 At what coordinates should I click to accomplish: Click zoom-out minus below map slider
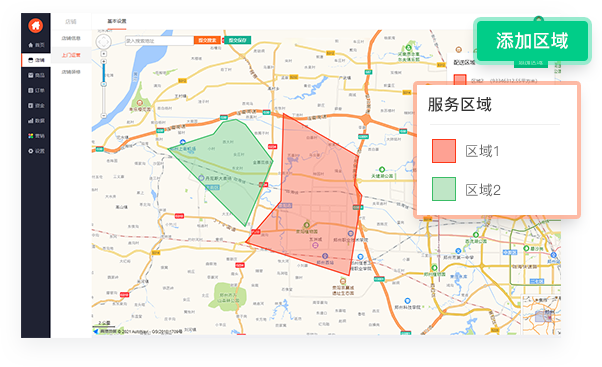(104, 116)
